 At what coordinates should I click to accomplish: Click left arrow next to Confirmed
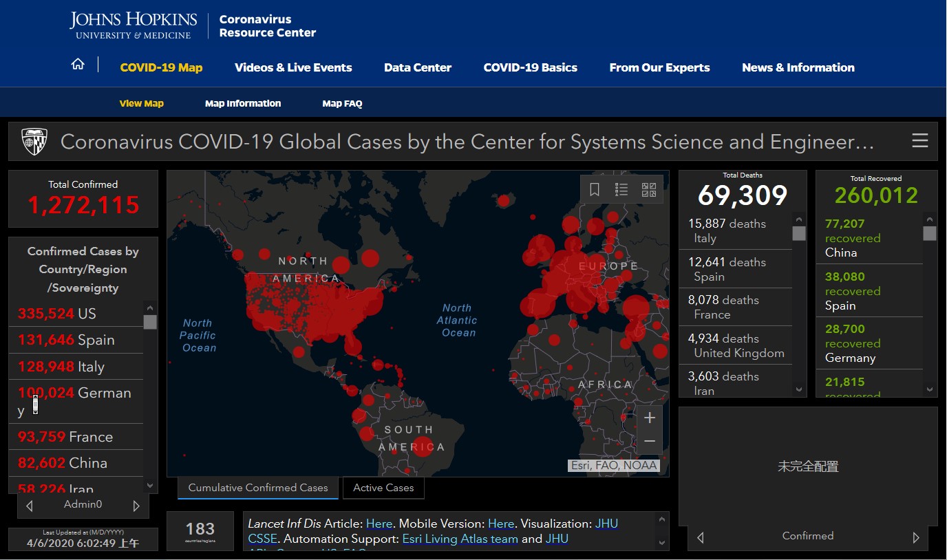coord(701,537)
